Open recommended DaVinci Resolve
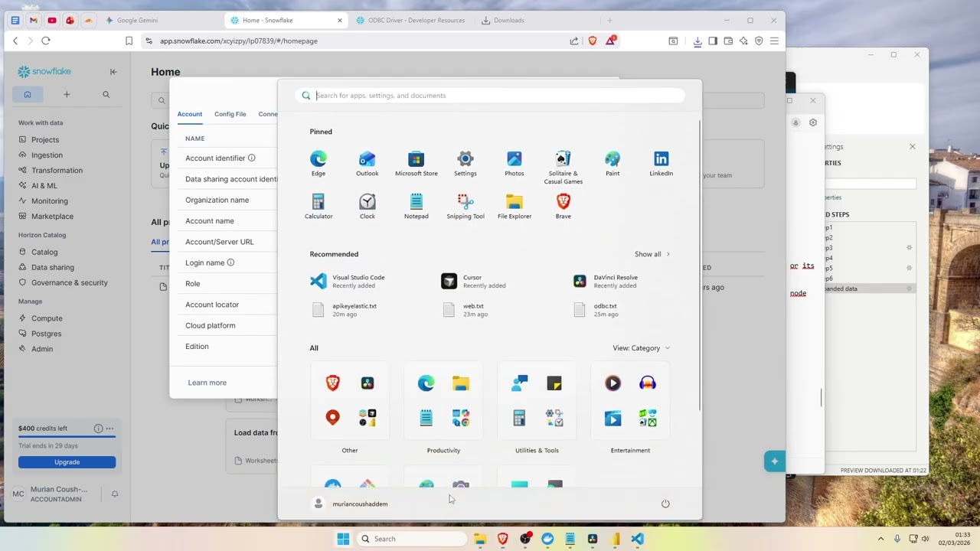 (606, 282)
